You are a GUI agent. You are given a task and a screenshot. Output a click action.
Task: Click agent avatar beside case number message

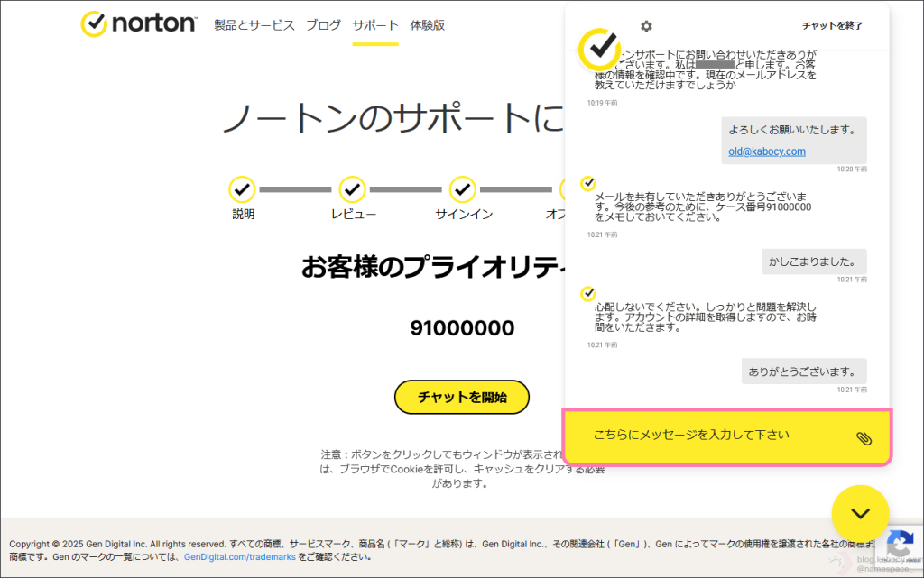pos(588,184)
